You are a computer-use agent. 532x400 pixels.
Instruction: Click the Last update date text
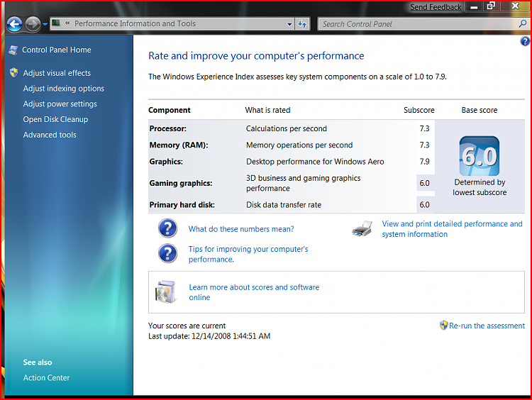point(209,336)
